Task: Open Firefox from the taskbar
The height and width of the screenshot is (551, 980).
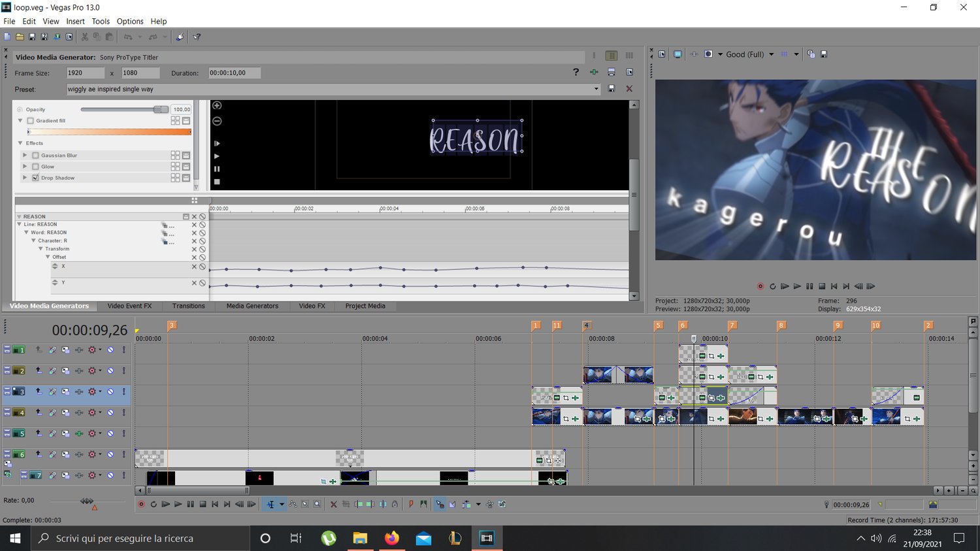Action: 391,538
